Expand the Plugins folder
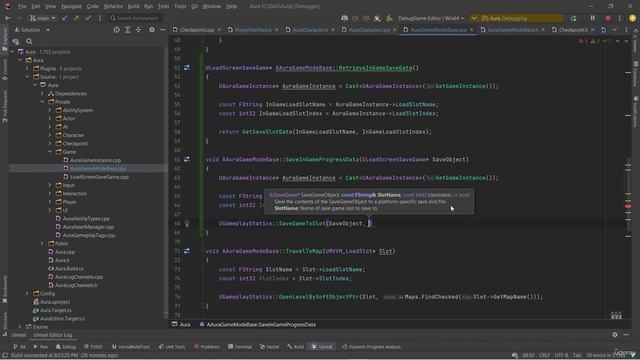This screenshot has height=360, width=640. [27, 69]
